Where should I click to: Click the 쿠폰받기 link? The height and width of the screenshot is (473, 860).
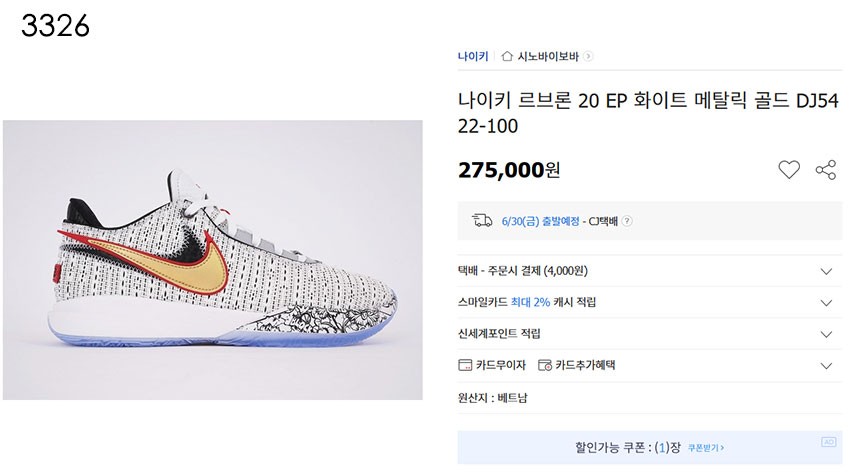tap(706, 448)
